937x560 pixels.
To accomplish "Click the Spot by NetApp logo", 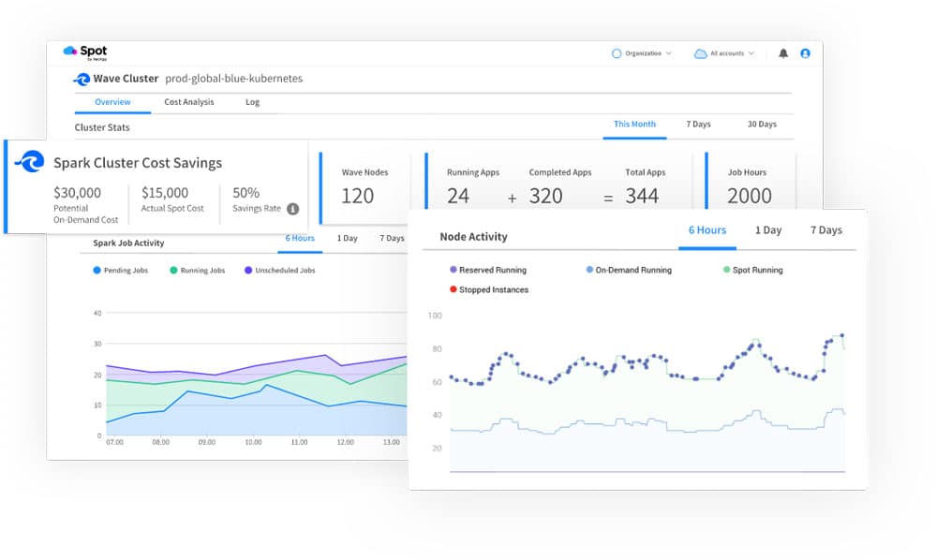I will click(x=85, y=52).
